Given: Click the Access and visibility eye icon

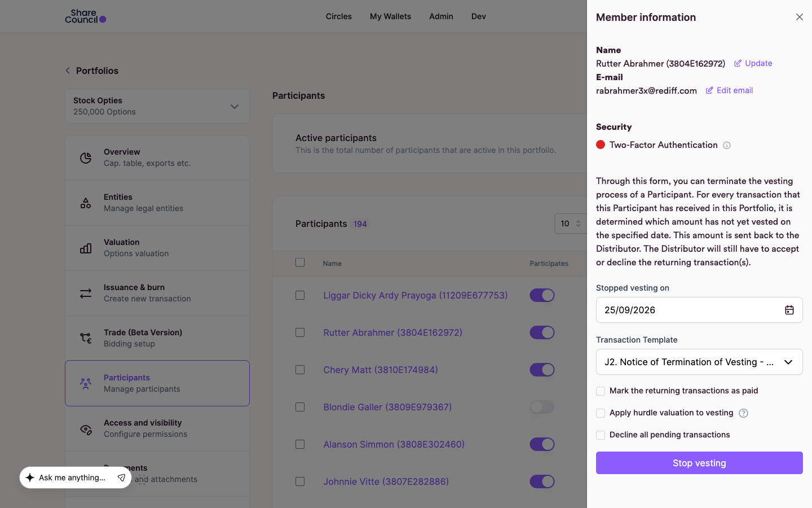Looking at the screenshot, I should tap(86, 429).
